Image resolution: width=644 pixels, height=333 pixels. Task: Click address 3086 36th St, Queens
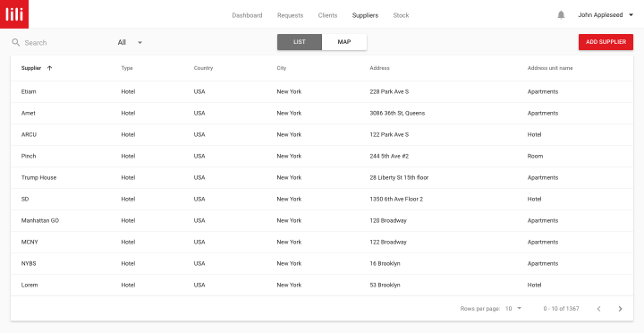point(397,113)
